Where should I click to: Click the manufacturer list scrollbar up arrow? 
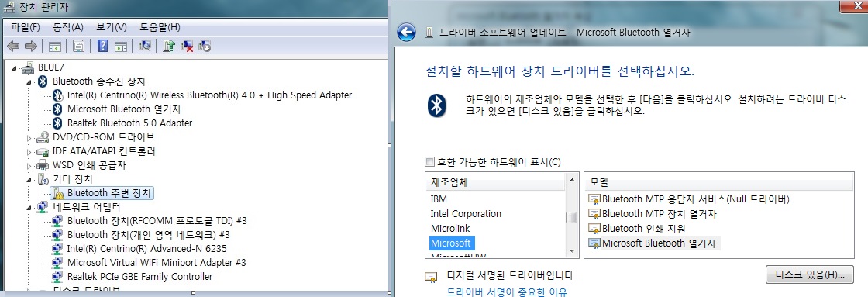(572, 180)
